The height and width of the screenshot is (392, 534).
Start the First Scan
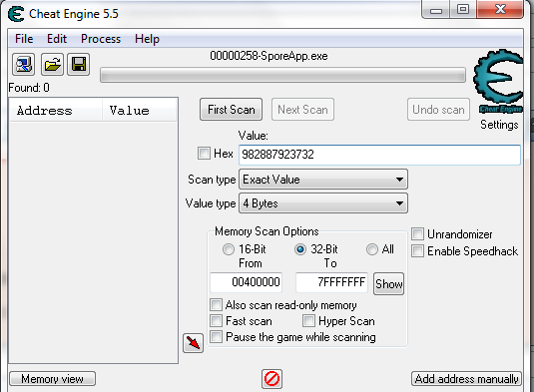(231, 110)
